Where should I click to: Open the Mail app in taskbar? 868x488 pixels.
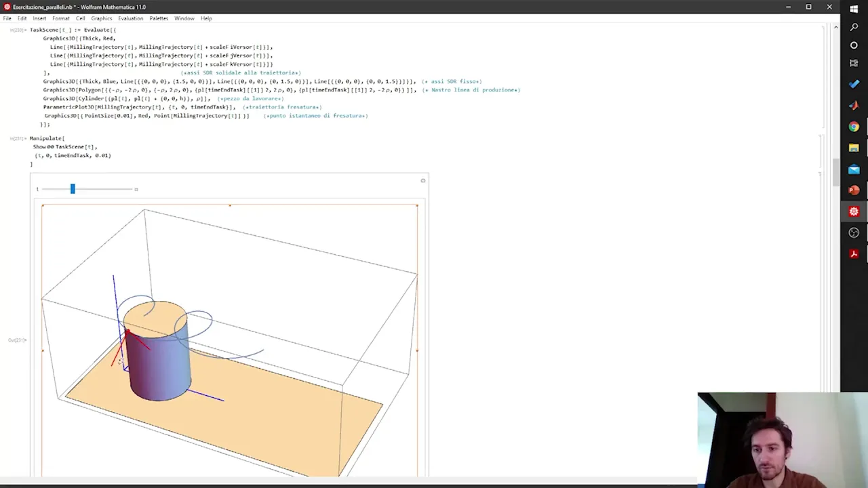(854, 169)
